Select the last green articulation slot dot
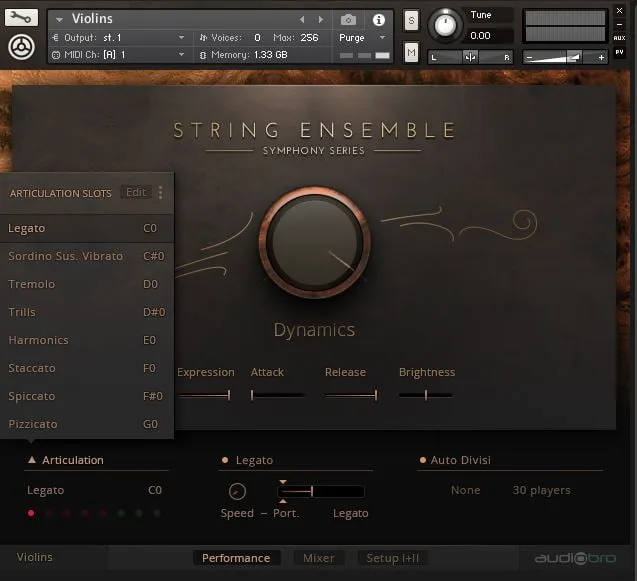The height and width of the screenshot is (581, 637). [157, 513]
